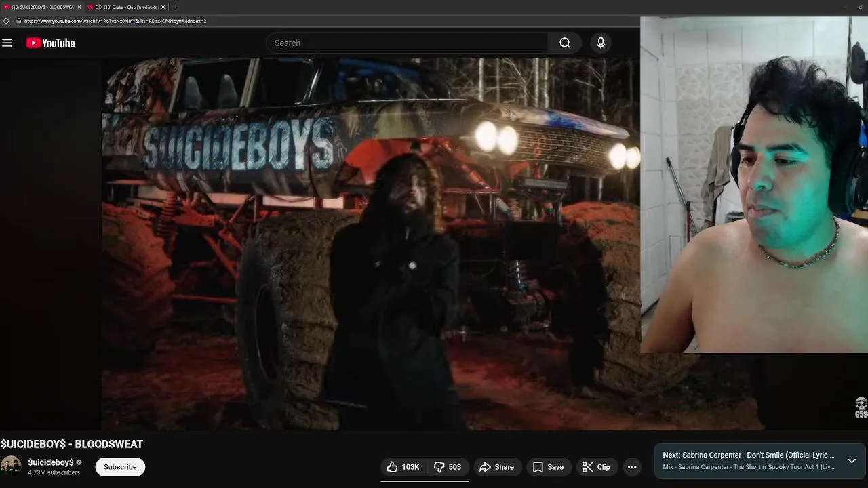Share the BLOODSWEAT video

(496, 467)
